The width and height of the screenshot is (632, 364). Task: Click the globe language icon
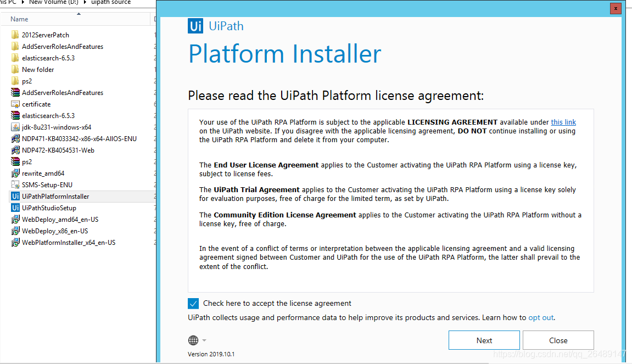point(193,340)
